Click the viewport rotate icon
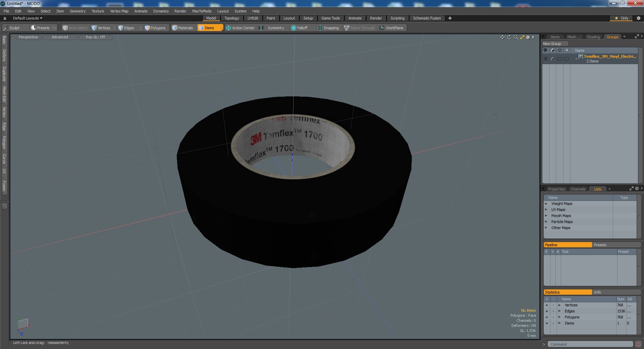 509,37
